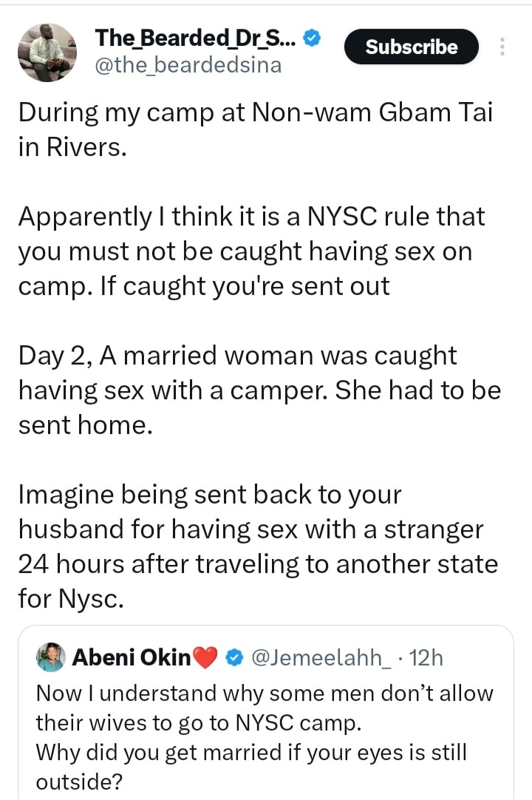Screen dimensions: 532x800
Task: Tap the "Why did you get married" line
Action: [251, 753]
